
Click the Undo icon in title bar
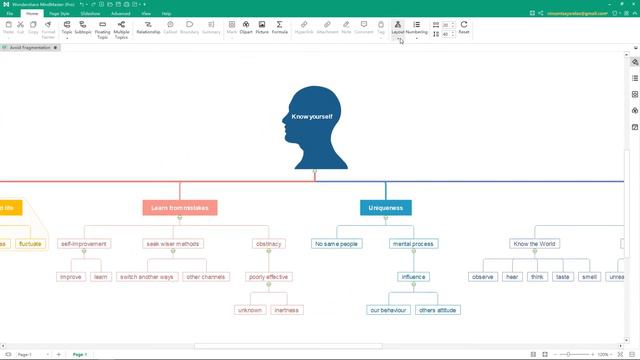pos(82,4)
